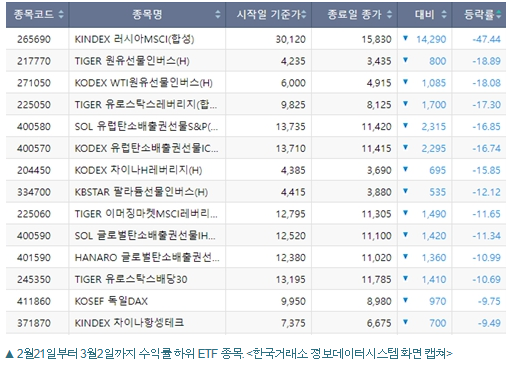Click 종목명 header label
Image resolution: width=523 pixels, height=367 pixels.
click(147, 14)
